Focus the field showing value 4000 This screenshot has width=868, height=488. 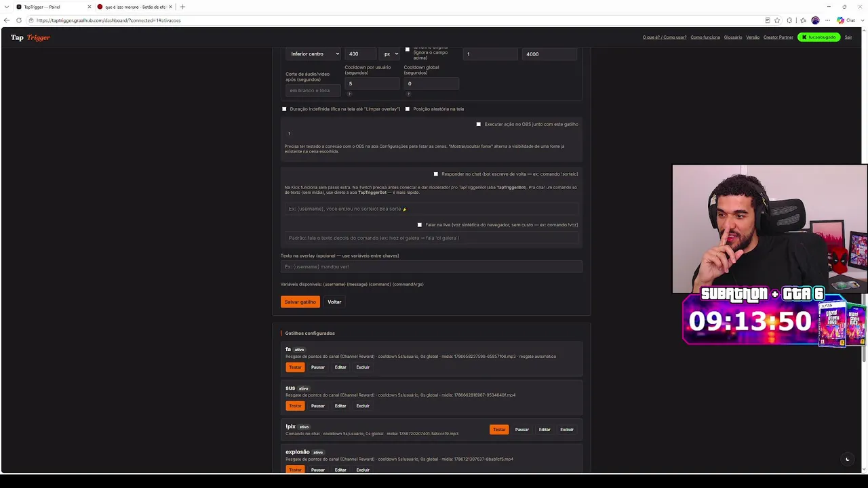pyautogui.click(x=549, y=54)
